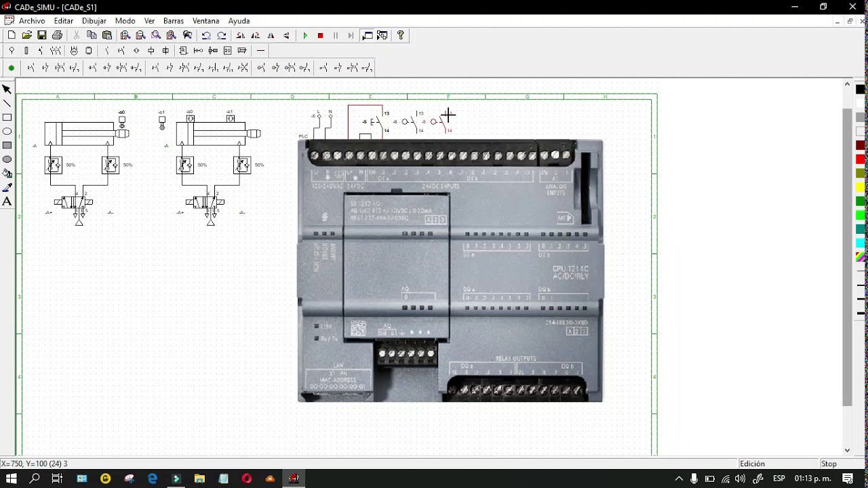Image resolution: width=868 pixels, height=488 pixels.
Task: Open File Explorer from the taskbar
Action: (x=199, y=479)
